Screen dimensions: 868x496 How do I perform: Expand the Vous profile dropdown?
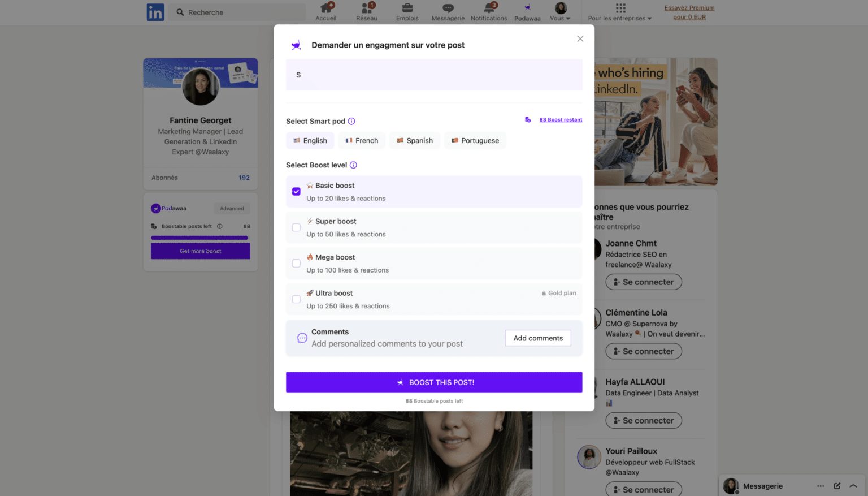coord(560,12)
